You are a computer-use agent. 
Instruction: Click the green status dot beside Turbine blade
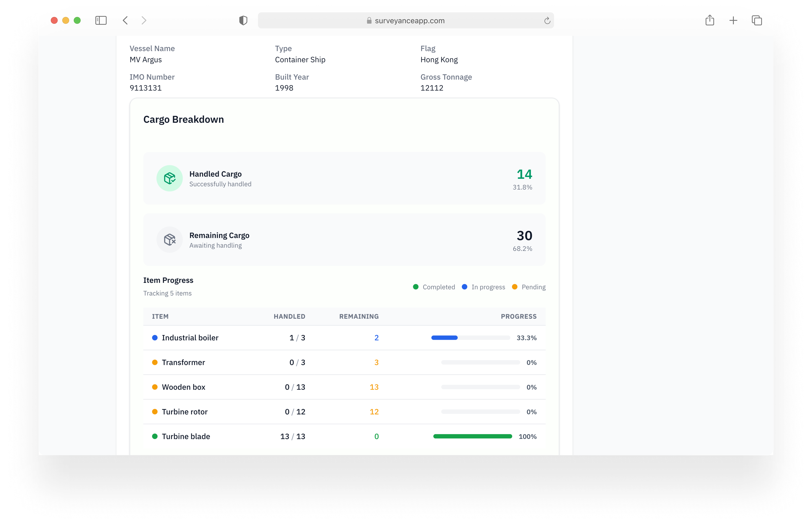155,436
